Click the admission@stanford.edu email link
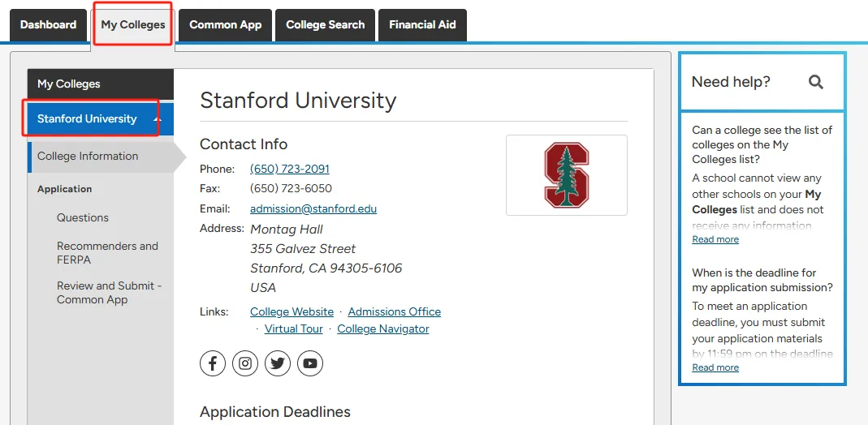The height and width of the screenshot is (425, 868). (313, 208)
